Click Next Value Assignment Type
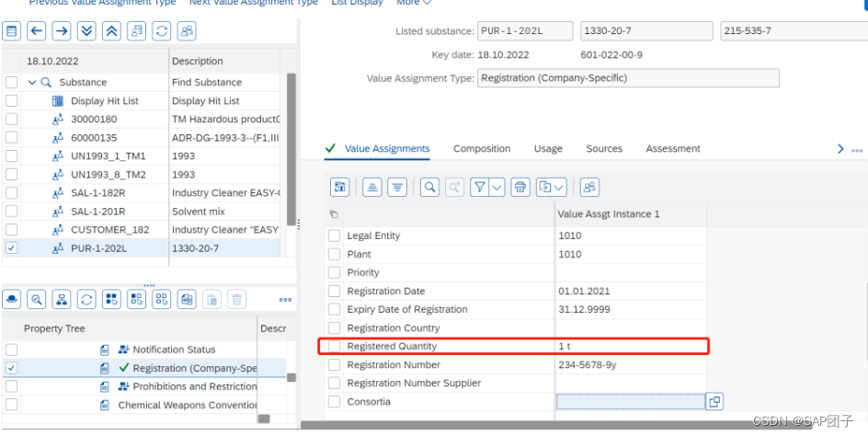This screenshot has height=436, width=868. tap(254, 3)
